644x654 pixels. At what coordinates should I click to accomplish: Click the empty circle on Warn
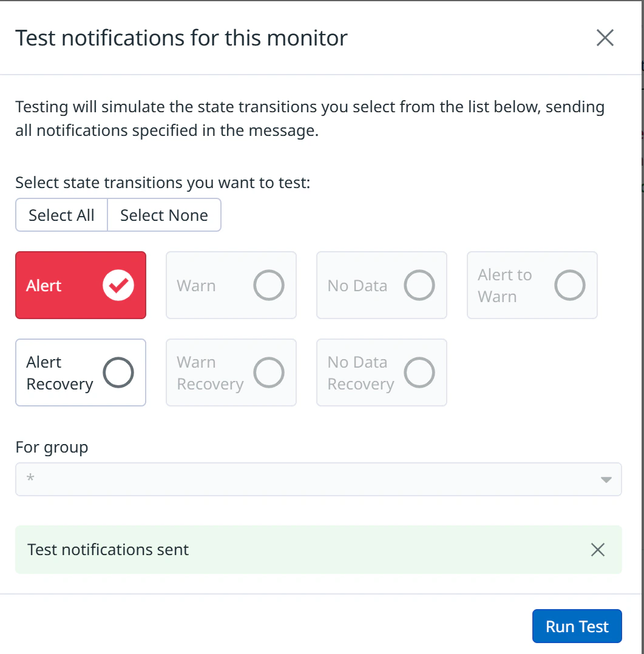[269, 285]
